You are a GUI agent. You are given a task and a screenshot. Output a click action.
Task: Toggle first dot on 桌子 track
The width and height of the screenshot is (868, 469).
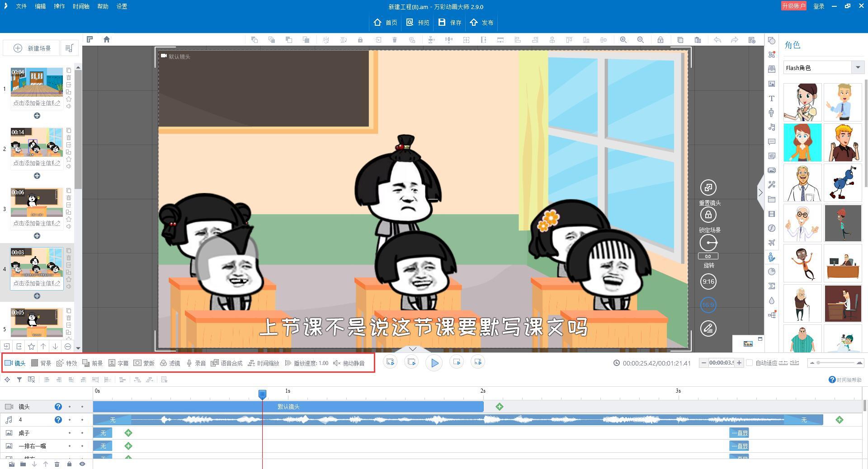coord(70,433)
